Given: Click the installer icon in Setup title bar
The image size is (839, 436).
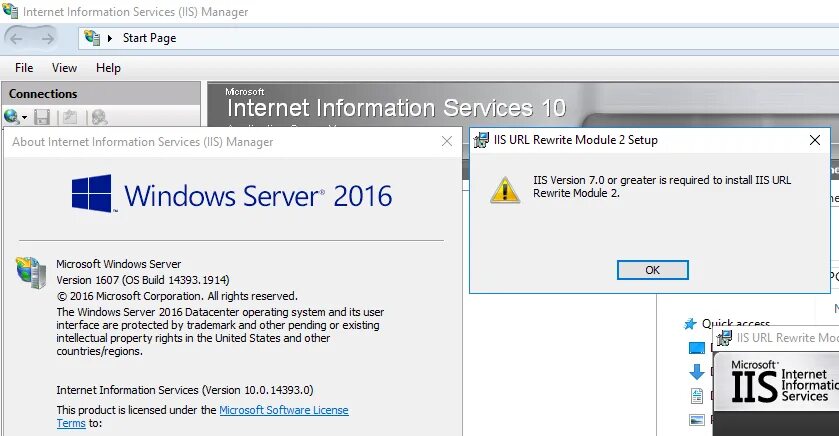Looking at the screenshot, I should [481, 140].
